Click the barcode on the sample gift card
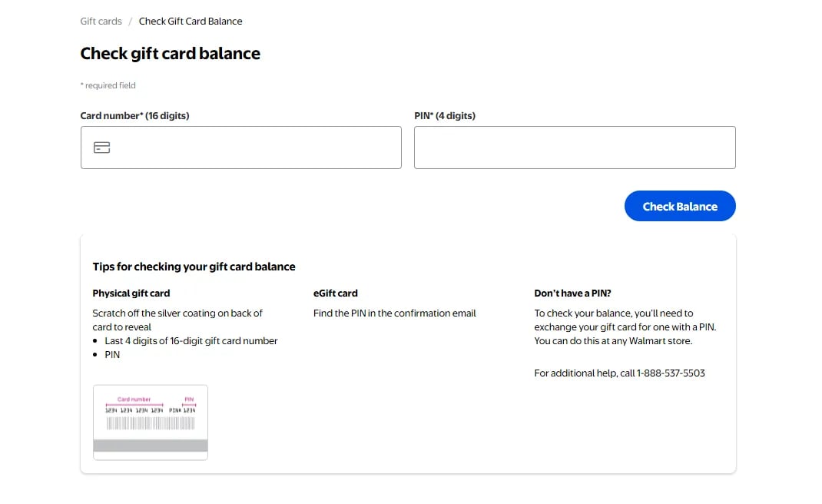This screenshot has width=822, height=504. [x=151, y=423]
